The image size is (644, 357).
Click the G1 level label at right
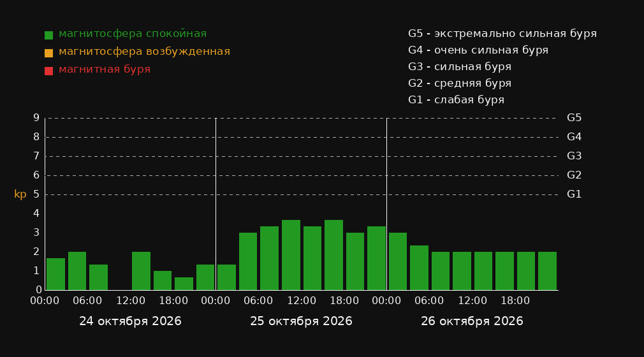click(x=574, y=194)
